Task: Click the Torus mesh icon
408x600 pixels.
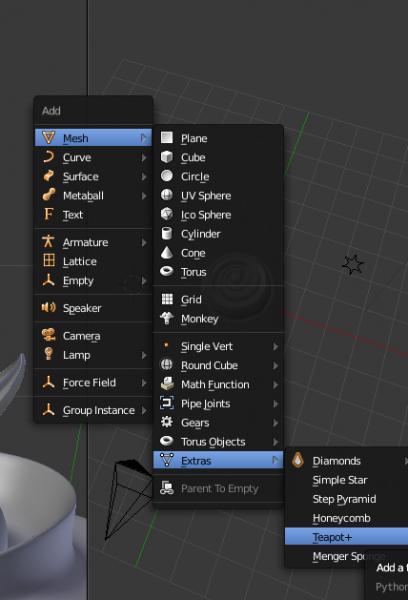Action: tap(167, 271)
